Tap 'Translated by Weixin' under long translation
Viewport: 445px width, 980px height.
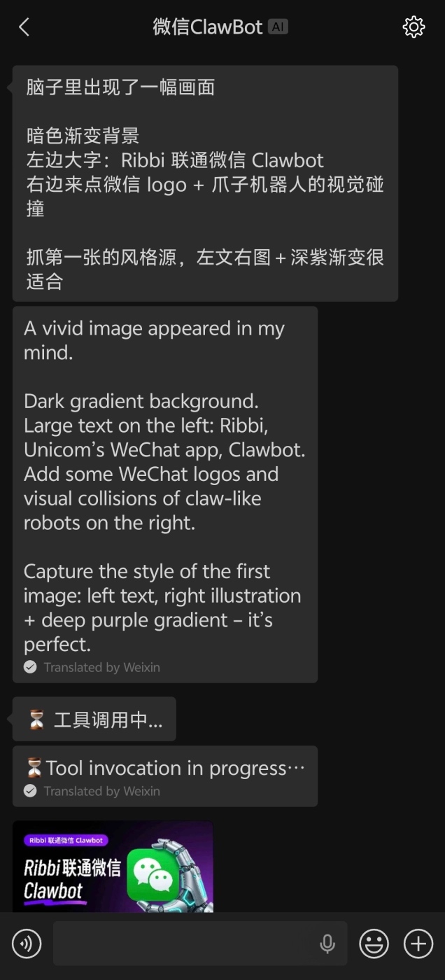101,667
